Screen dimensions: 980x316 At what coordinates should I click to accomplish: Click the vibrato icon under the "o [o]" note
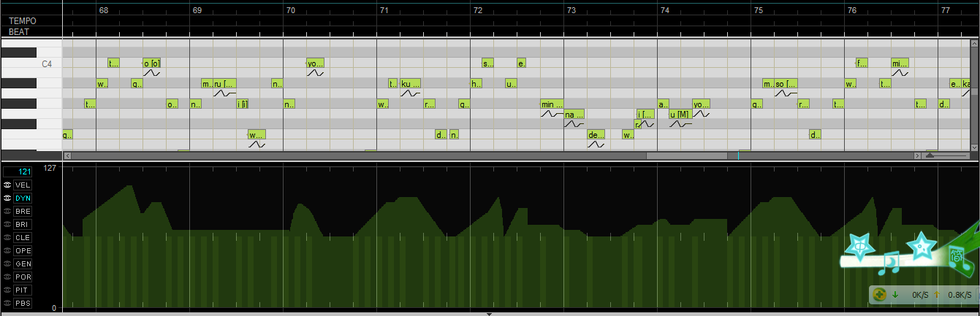click(x=151, y=73)
